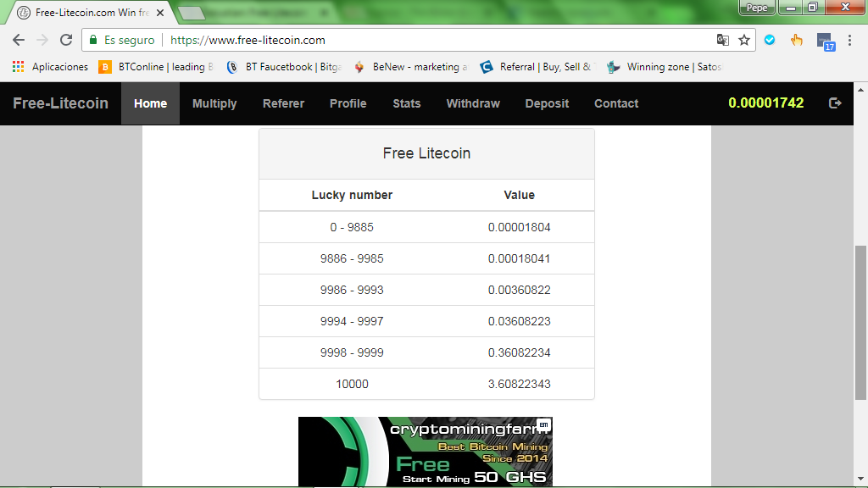Click the scrollbar down arrow
Image resolution: width=868 pixels, height=488 pixels.
coord(860,480)
